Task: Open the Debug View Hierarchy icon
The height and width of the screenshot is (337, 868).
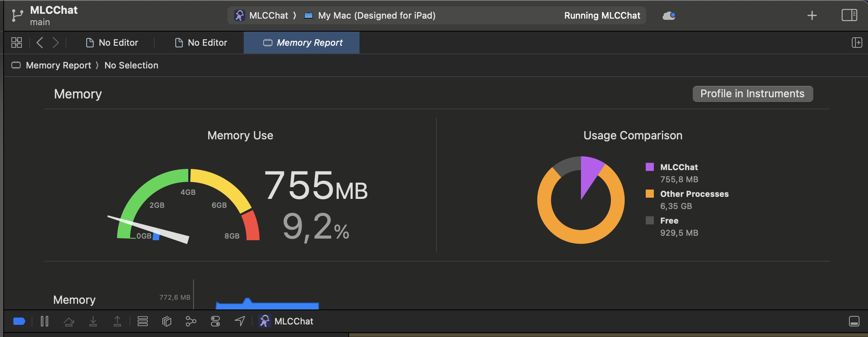Action: click(167, 321)
